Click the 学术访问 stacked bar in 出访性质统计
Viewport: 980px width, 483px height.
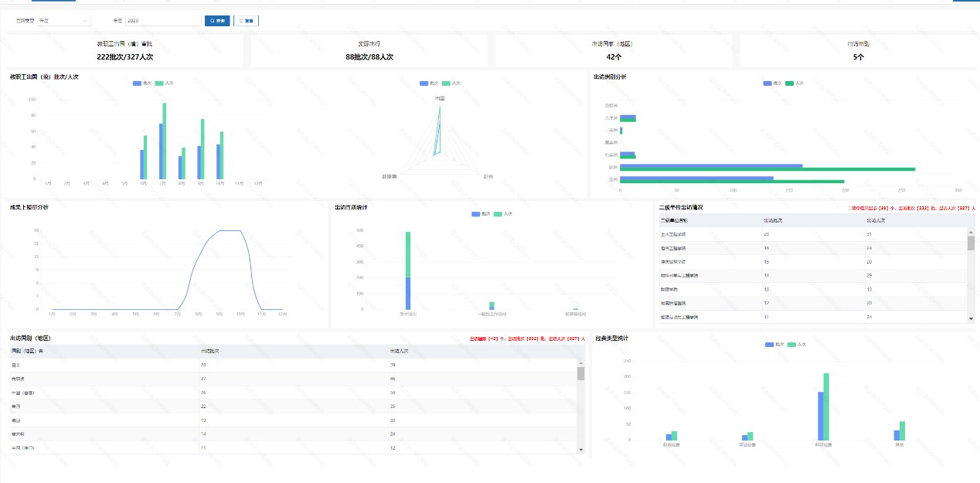408,270
